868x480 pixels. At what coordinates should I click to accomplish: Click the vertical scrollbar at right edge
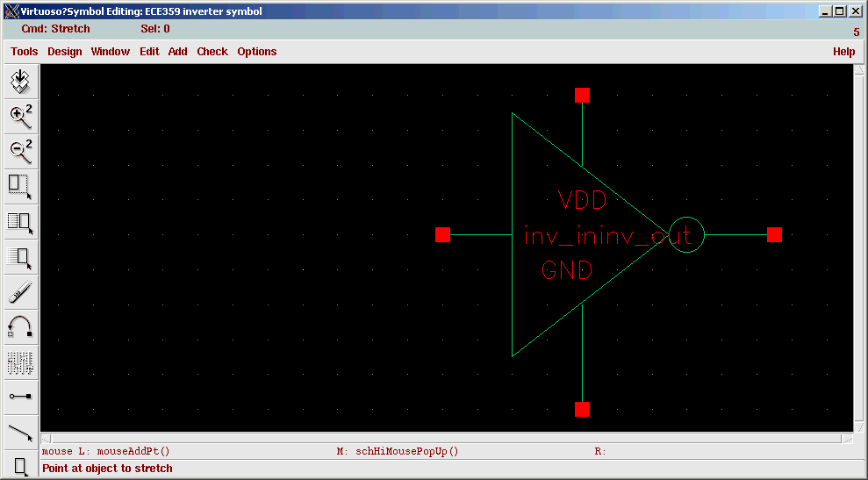pyautogui.click(x=858, y=248)
